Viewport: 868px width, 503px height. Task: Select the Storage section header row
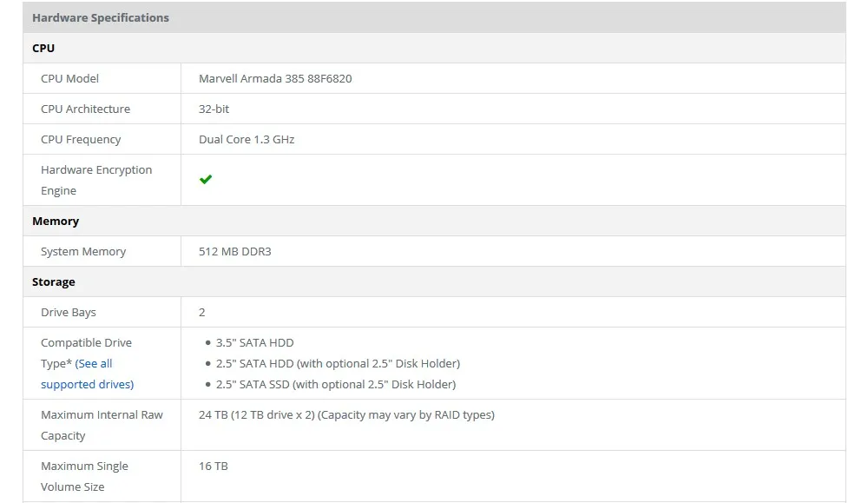click(54, 281)
